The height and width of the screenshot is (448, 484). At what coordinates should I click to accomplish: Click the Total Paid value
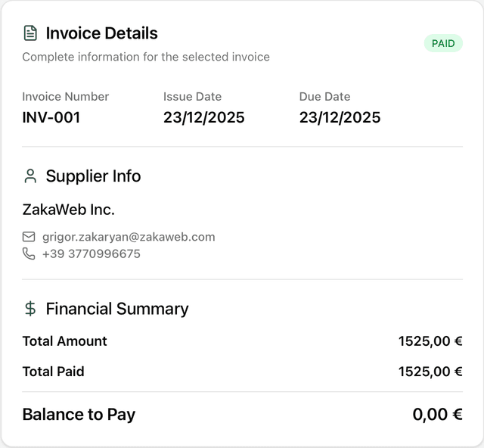(430, 372)
